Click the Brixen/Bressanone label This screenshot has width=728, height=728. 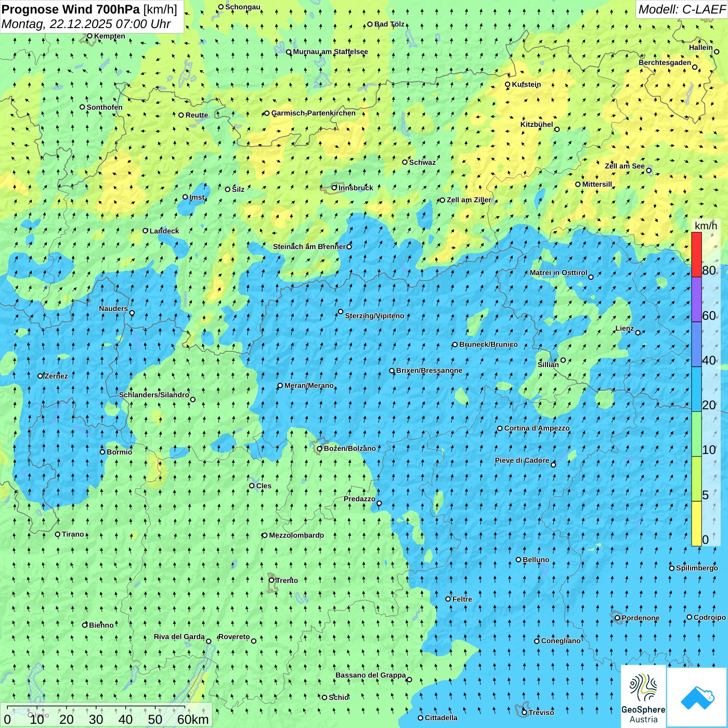tap(429, 370)
